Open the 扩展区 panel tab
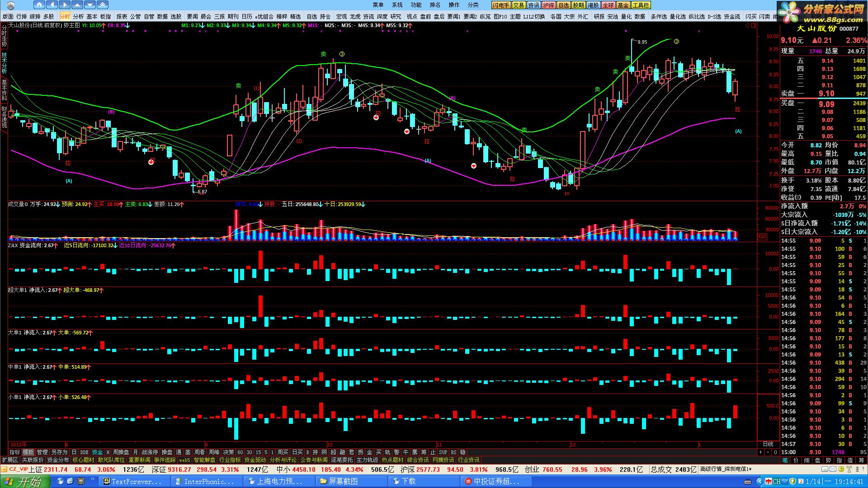 tap(10, 460)
